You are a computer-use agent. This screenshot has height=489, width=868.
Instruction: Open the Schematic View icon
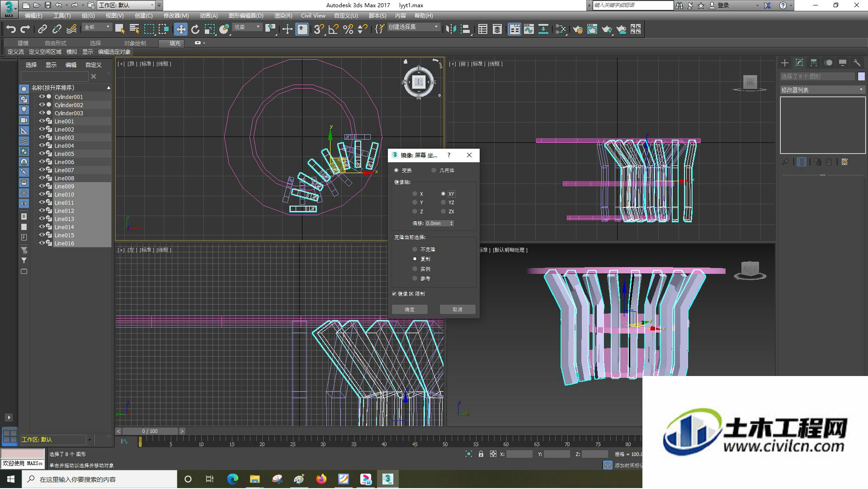(x=543, y=29)
